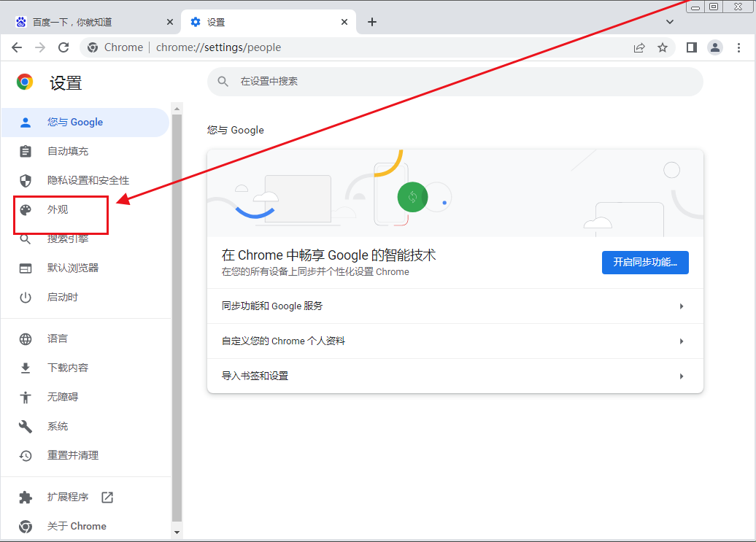Open 启动时 settings section
Image resolution: width=756 pixels, height=542 pixels.
coord(85,297)
